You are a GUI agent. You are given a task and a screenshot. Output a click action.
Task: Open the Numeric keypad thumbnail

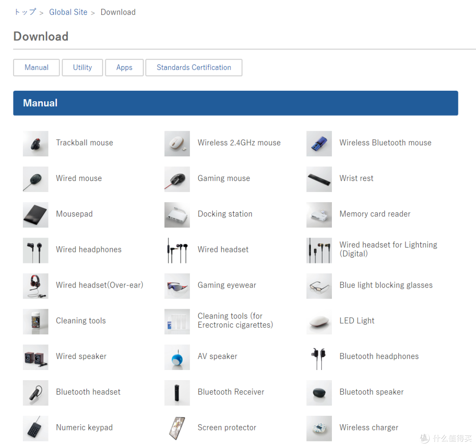[x=36, y=428]
